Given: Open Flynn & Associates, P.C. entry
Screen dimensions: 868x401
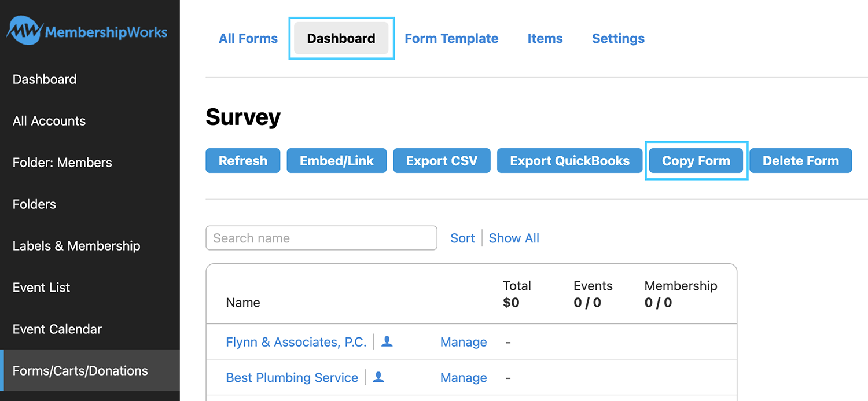Looking at the screenshot, I should point(296,343).
